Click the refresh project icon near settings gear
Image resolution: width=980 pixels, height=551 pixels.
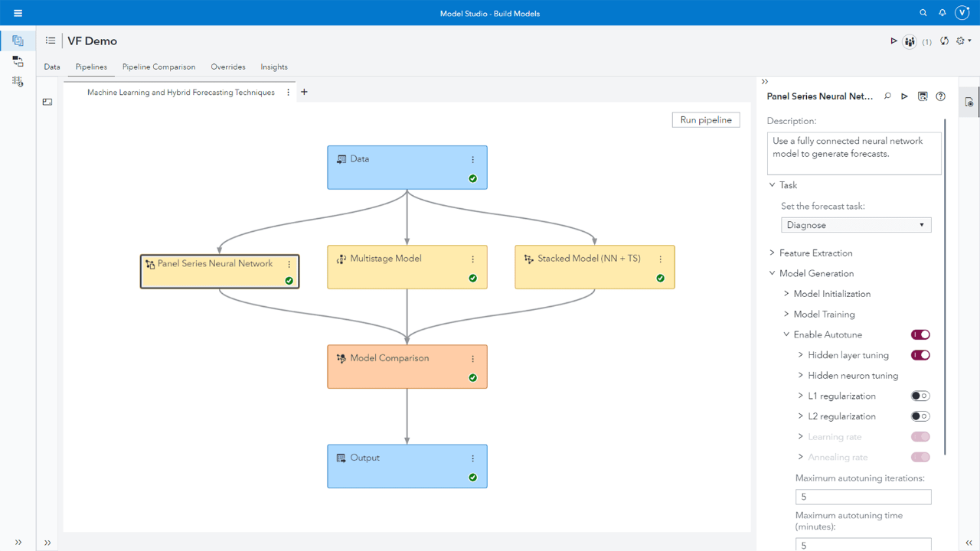point(944,41)
